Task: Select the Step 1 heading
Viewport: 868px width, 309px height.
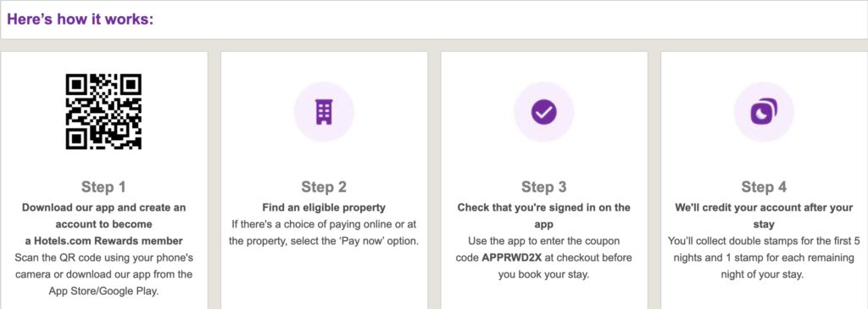Action: click(x=103, y=187)
